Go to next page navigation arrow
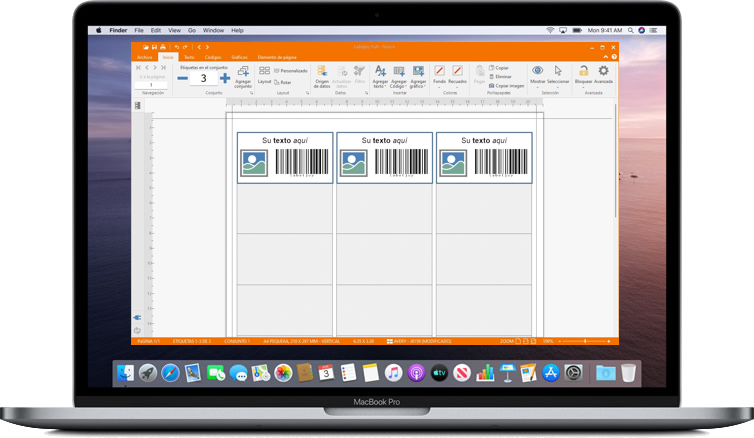754x438 pixels. point(155,68)
